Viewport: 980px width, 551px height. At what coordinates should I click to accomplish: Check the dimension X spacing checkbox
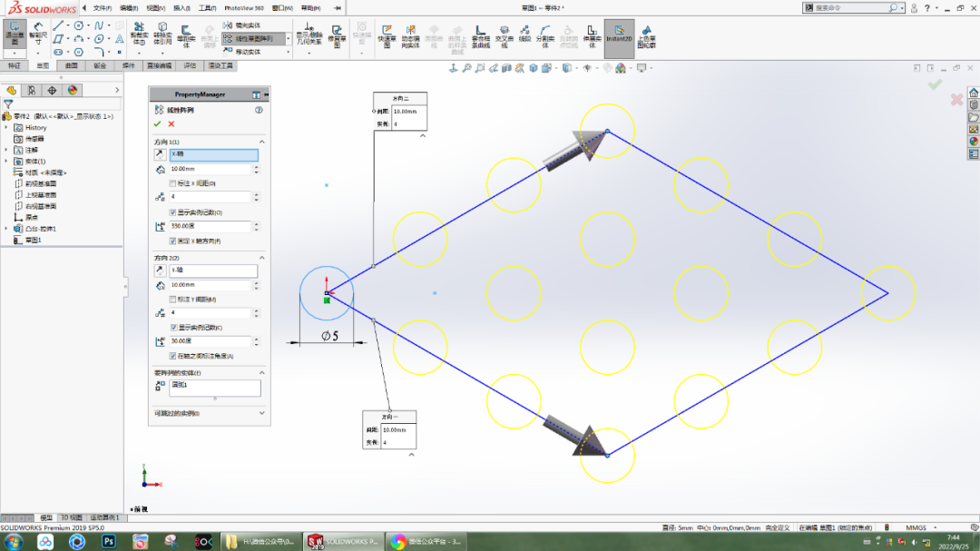171,182
